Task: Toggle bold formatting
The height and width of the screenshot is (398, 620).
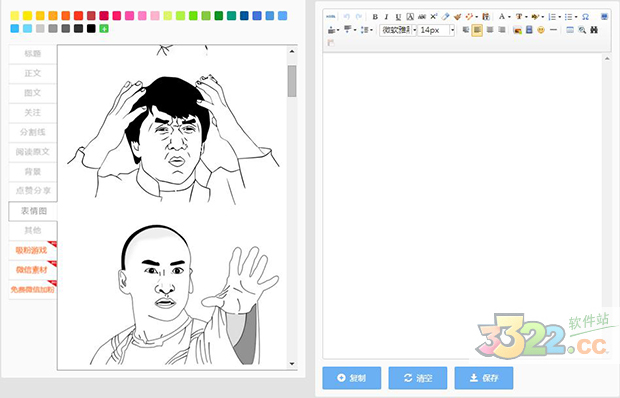Action: [x=375, y=17]
